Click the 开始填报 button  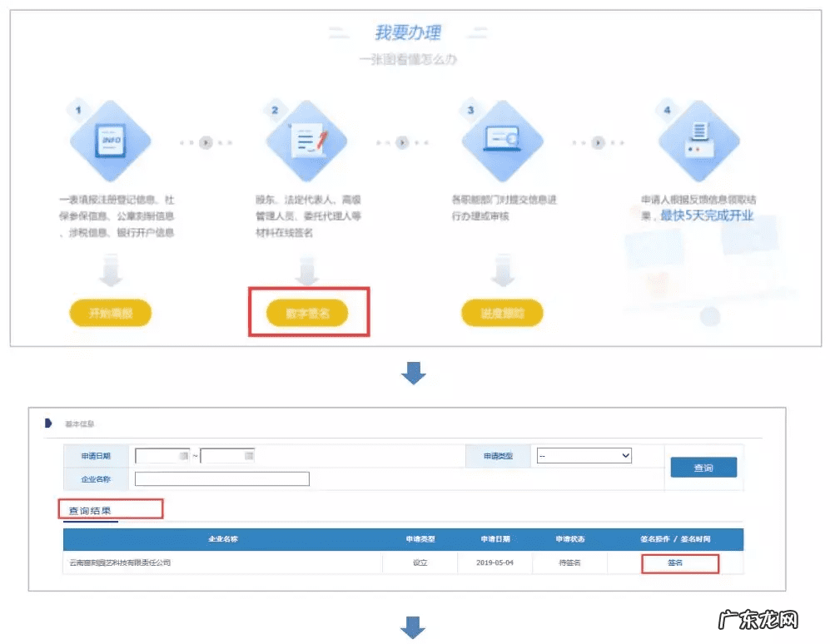click(x=110, y=314)
